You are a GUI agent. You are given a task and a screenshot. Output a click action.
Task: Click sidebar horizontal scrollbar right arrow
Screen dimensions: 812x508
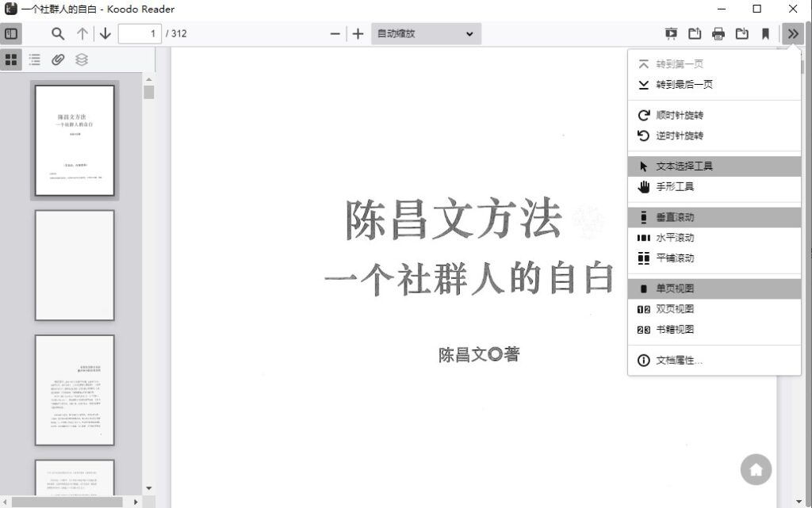point(136,502)
